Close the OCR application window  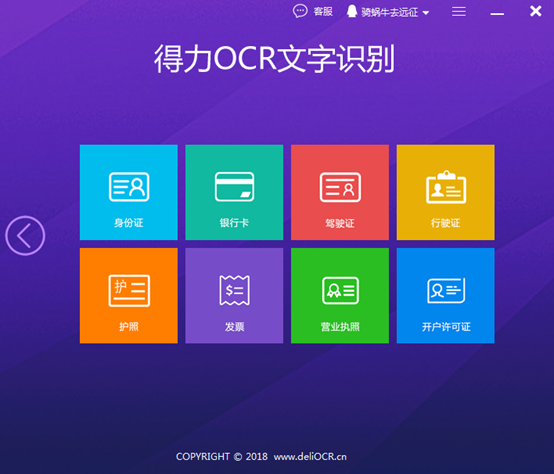tap(536, 11)
